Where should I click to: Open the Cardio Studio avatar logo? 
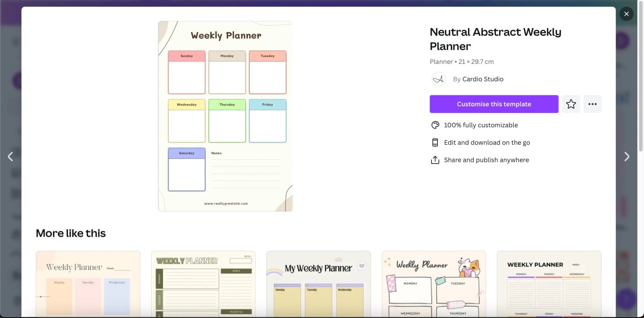439,79
